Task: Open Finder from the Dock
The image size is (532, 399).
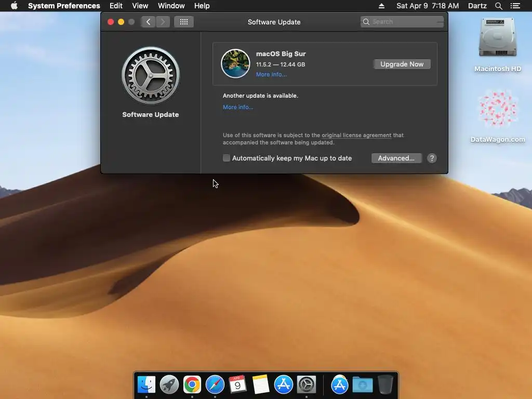Action: point(146,385)
